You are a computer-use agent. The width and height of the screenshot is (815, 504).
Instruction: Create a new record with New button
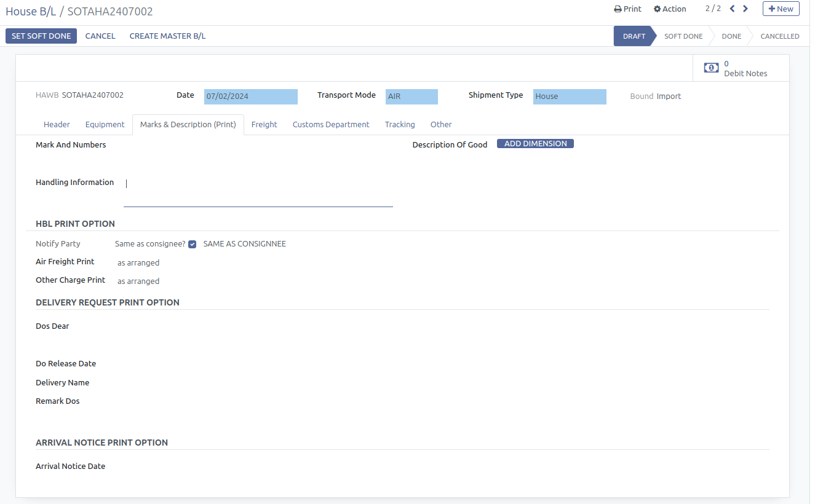(781, 9)
